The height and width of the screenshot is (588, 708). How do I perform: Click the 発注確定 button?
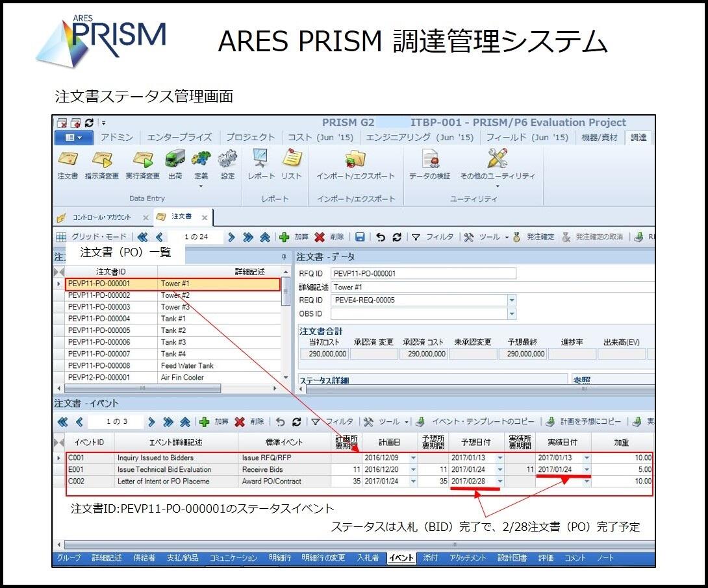coord(534,237)
